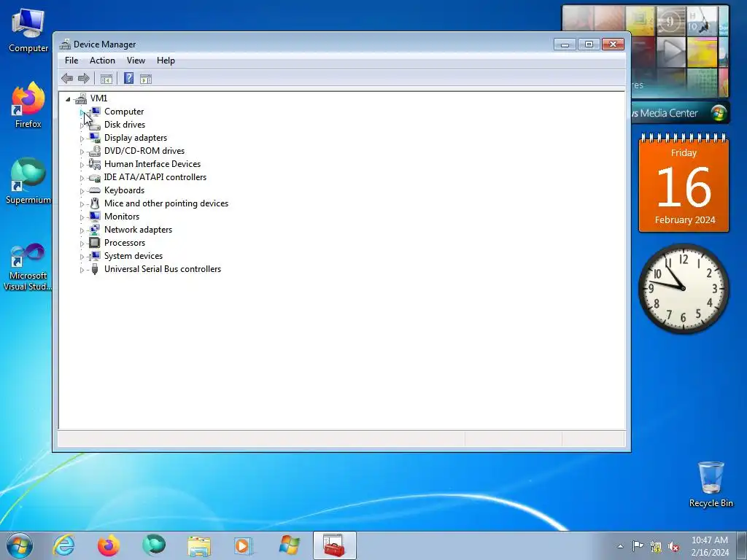This screenshot has height=560, width=747.
Task: Expand the Processors node arrow
Action: [x=82, y=244]
